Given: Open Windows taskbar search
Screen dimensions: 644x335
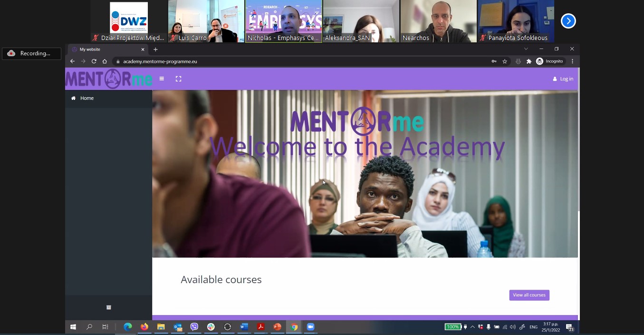Looking at the screenshot, I should click(89, 327).
